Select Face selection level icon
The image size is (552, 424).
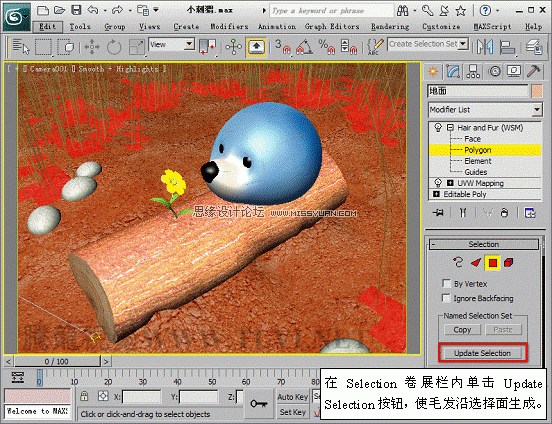[476, 262]
